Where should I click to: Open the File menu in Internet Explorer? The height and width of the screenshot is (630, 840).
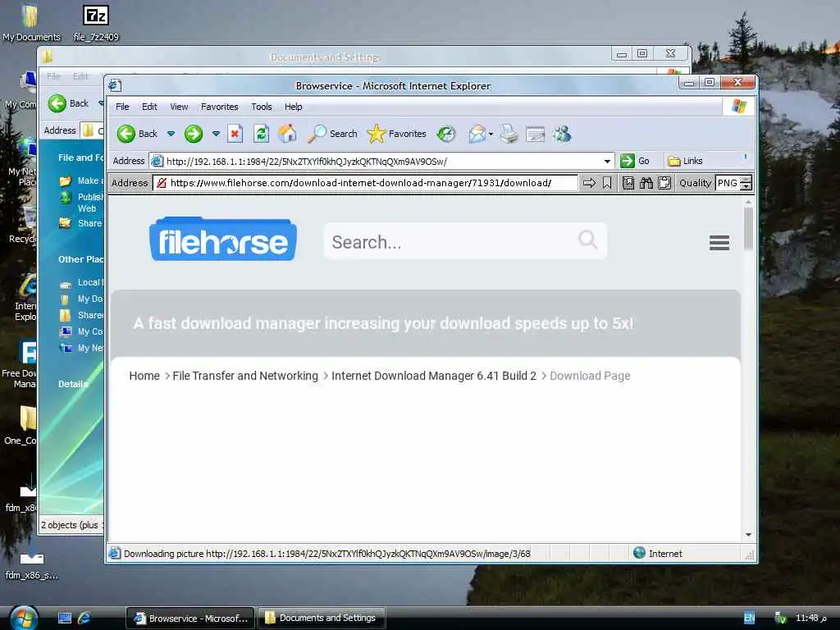pyautogui.click(x=122, y=107)
